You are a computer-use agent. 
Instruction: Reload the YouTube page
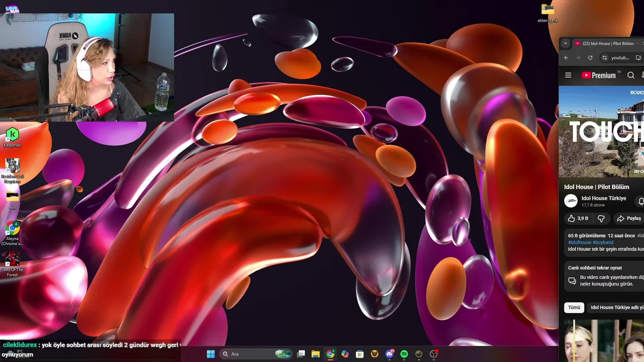pos(590,58)
